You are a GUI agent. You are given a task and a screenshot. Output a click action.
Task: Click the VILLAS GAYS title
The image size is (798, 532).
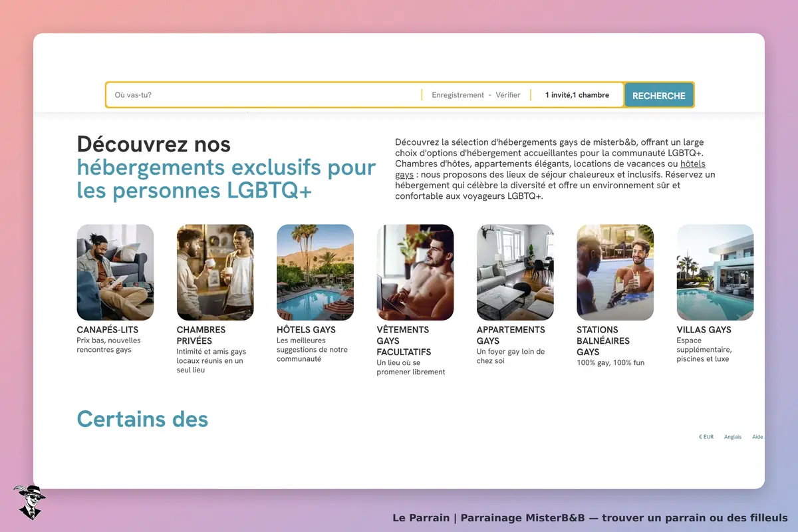coord(704,330)
